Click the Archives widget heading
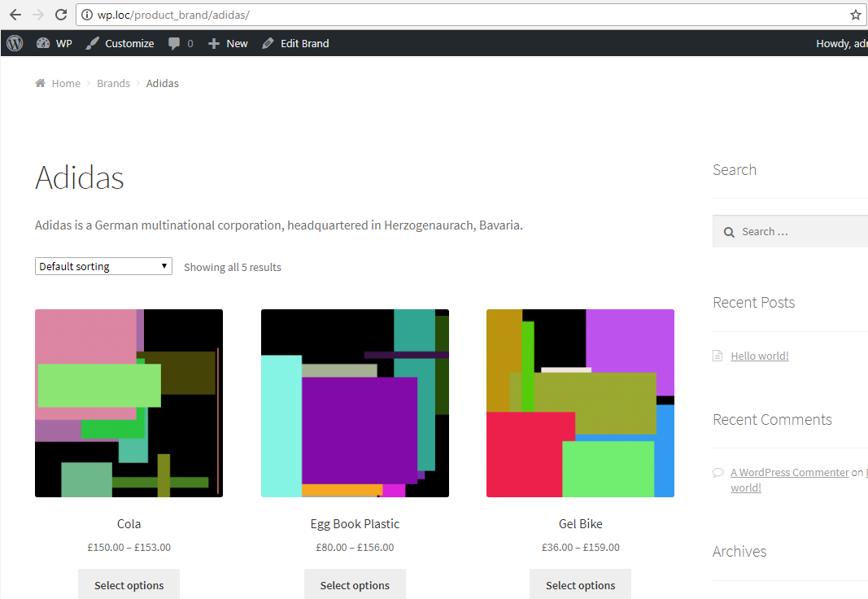The image size is (868, 599). coord(739,552)
